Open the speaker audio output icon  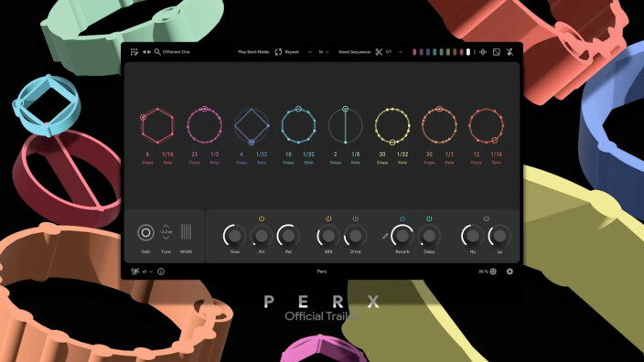coord(483,52)
